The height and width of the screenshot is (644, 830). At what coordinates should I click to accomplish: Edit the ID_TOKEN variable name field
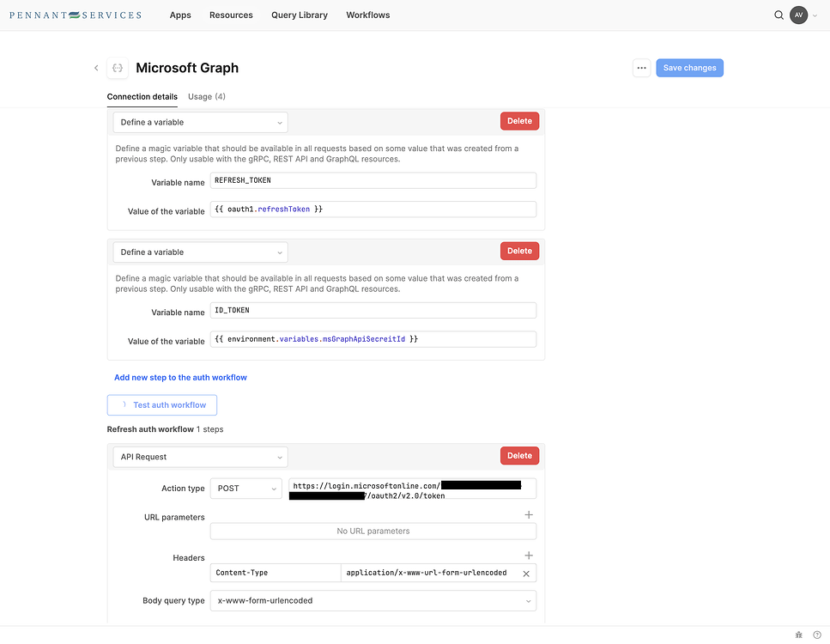[x=373, y=310]
